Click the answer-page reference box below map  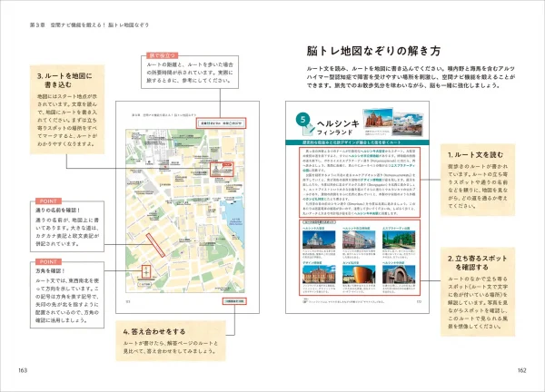coord(234,301)
